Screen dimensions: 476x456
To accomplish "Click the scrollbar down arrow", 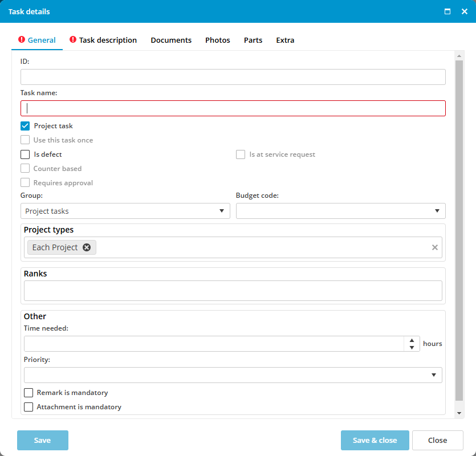I will (459, 413).
